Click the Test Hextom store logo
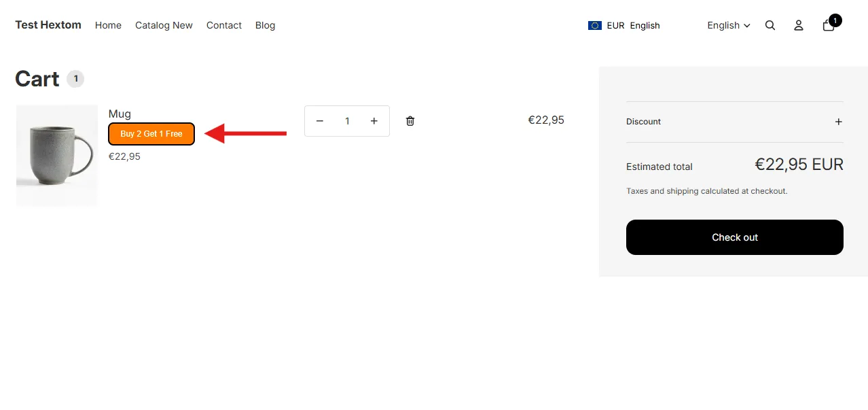This screenshot has height=410, width=868. (48, 24)
